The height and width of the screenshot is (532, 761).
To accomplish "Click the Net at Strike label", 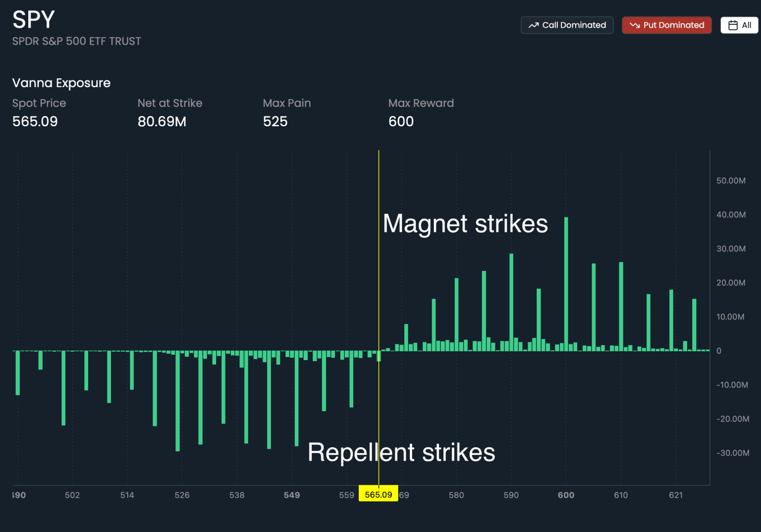I will (x=170, y=103).
